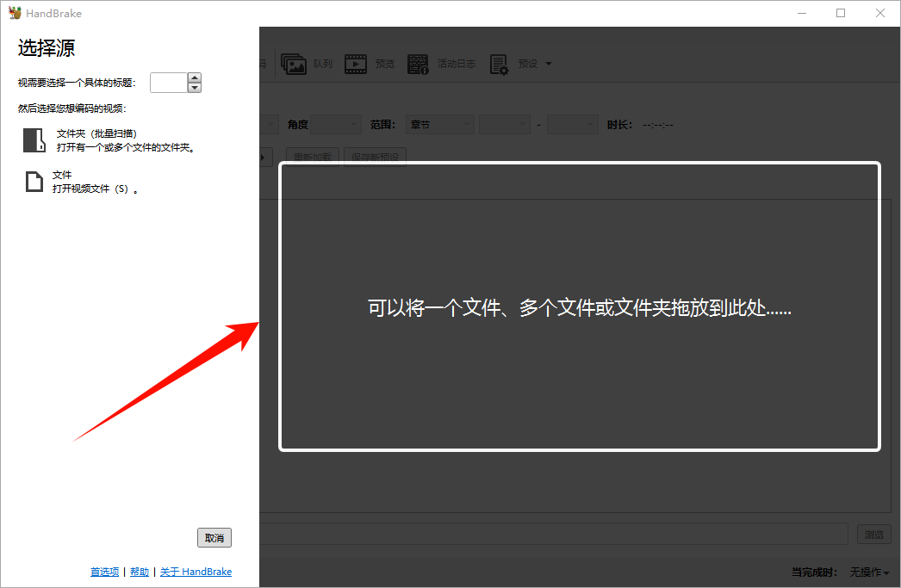Image resolution: width=901 pixels, height=588 pixels.
Task: Click the 重新加载 reload button
Action: 313,157
